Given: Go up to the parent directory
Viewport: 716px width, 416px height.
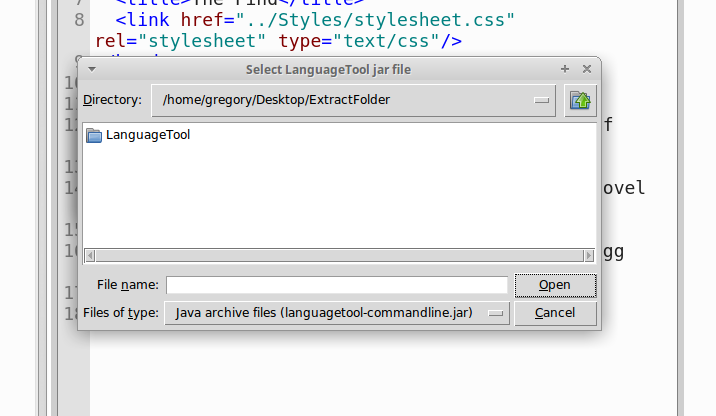Looking at the screenshot, I should pos(580,100).
